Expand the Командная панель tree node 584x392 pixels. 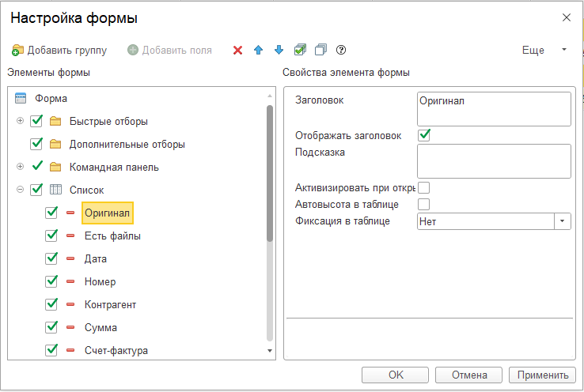(20, 167)
